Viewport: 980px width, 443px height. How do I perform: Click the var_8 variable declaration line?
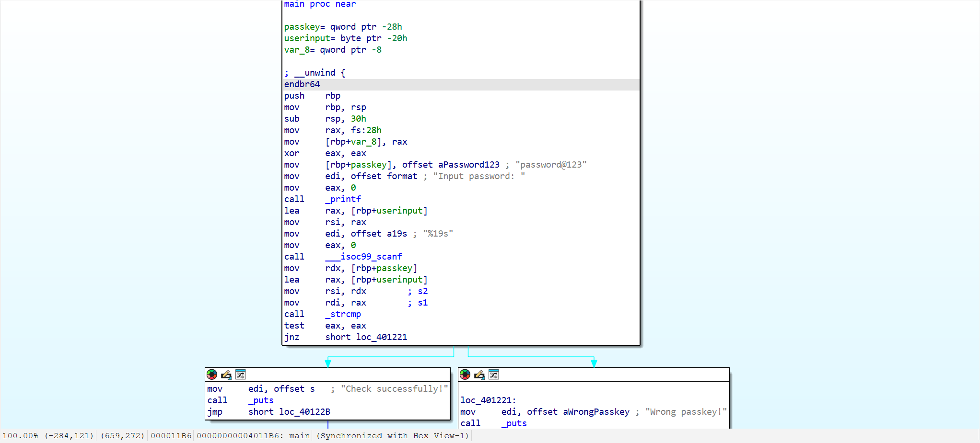[333, 50]
